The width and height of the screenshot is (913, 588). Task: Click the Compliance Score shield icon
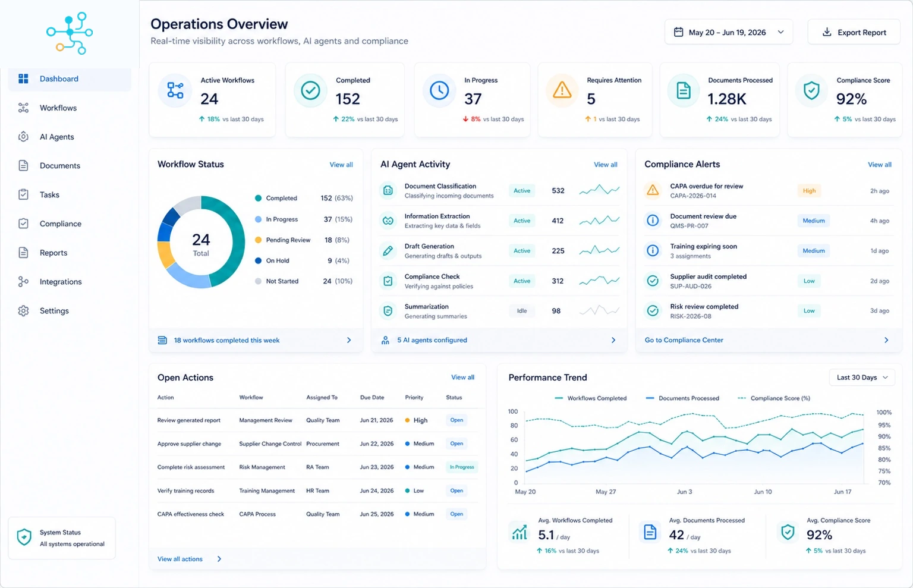pos(811,90)
